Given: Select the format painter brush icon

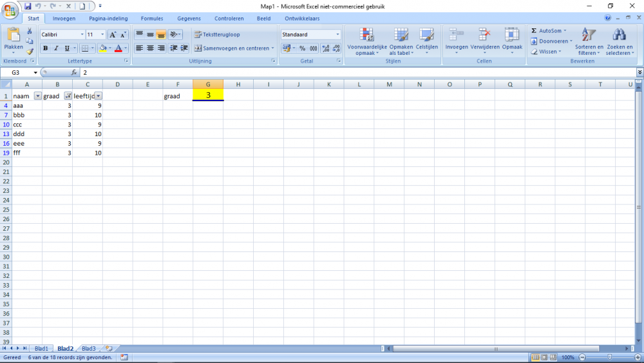Looking at the screenshot, I should tap(30, 52).
